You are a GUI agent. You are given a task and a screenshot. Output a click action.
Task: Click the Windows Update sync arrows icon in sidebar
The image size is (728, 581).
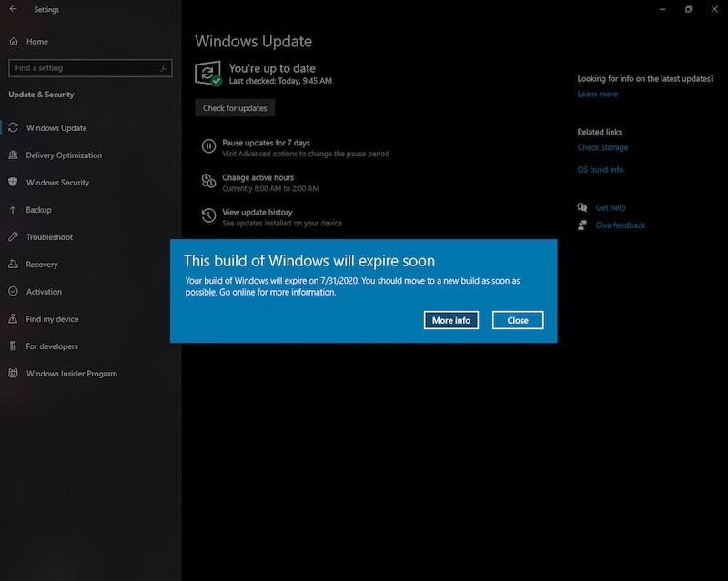tap(13, 127)
